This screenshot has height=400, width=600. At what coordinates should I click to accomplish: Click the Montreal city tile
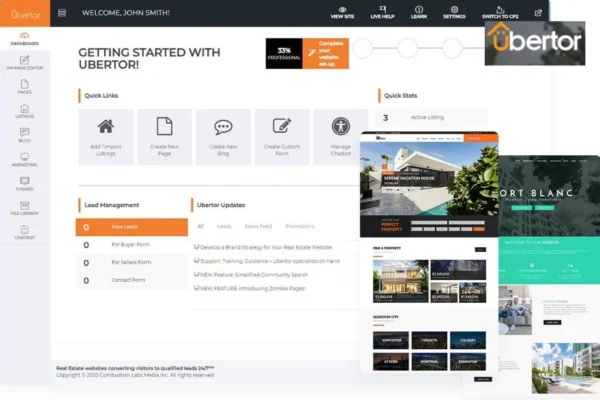pyautogui.click(x=429, y=362)
